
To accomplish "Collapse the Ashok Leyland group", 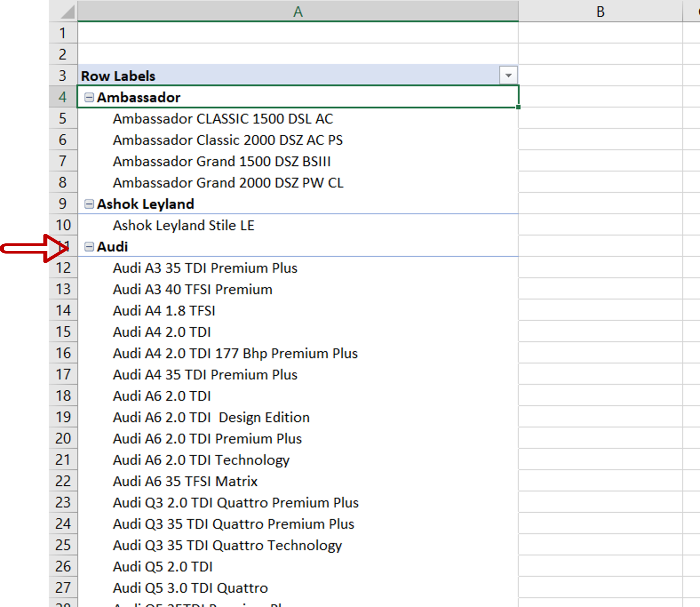I will pyautogui.click(x=89, y=204).
